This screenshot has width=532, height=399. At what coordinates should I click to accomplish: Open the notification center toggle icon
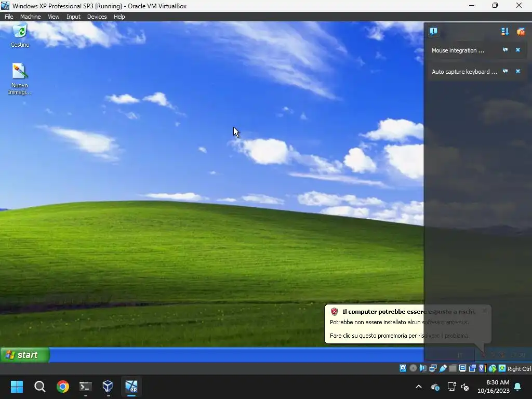[433, 32]
